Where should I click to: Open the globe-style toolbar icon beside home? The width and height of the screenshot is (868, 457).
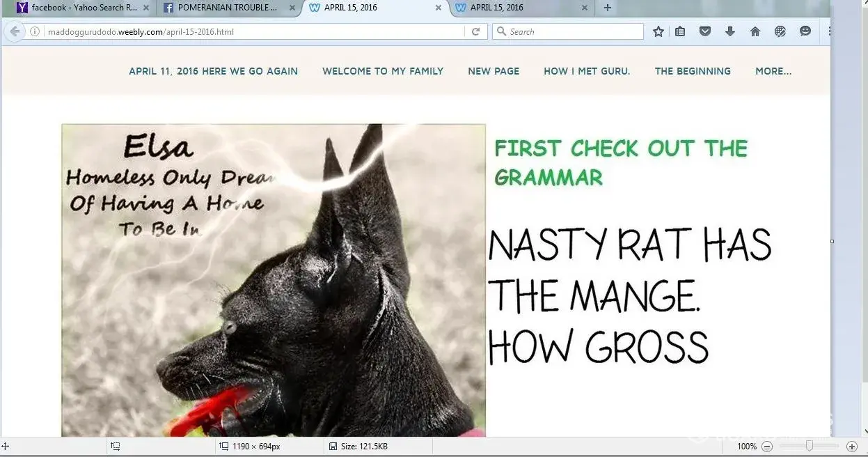pyautogui.click(x=780, y=31)
